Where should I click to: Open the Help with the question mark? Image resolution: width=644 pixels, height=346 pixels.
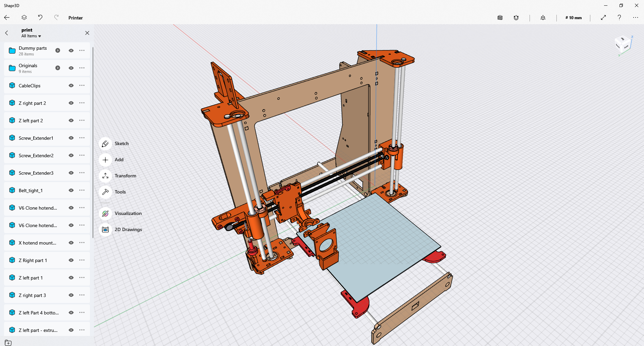[x=619, y=17]
